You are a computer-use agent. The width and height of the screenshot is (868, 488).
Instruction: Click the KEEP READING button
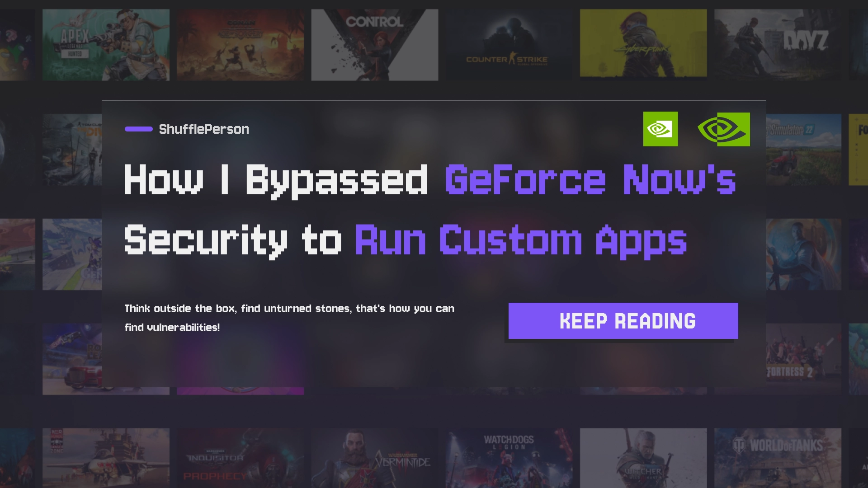[623, 321]
